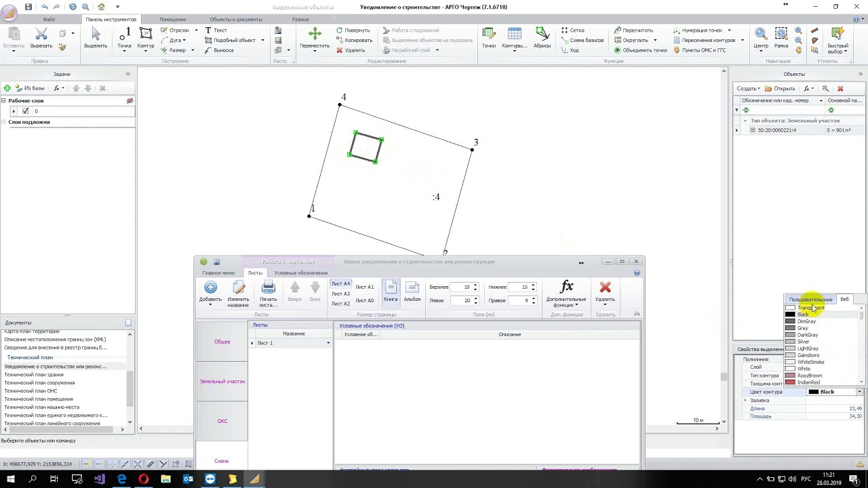Click the red Удалить cross in Листы
The image size is (868, 488).
click(605, 293)
